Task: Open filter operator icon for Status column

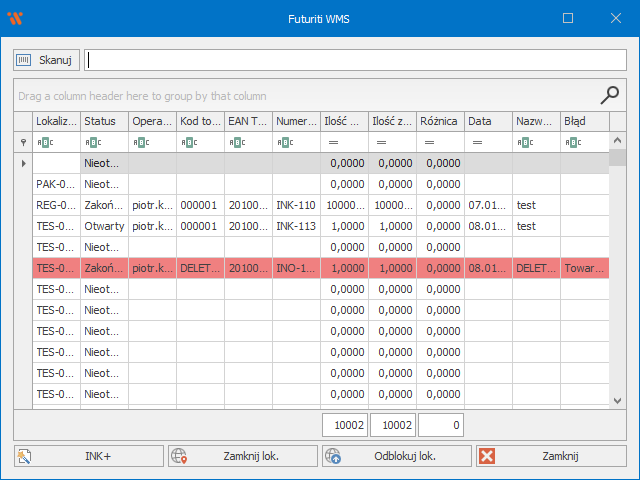Action: coord(93,142)
